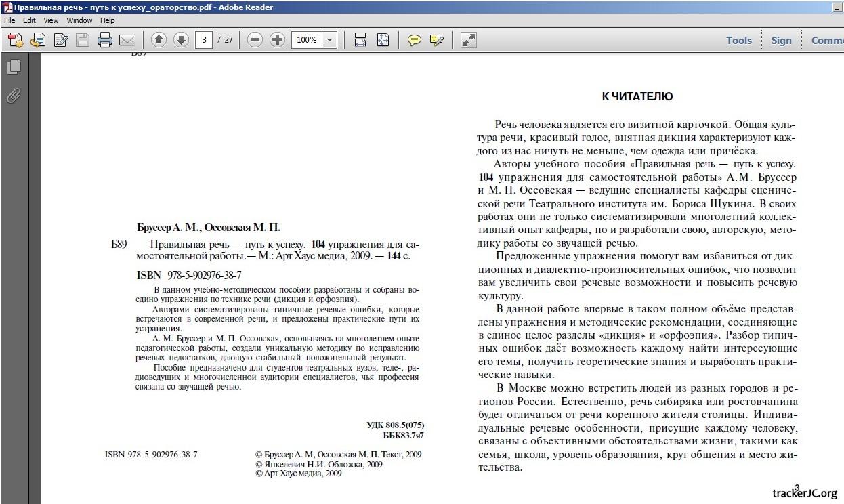Go to previous page arrow
The image size is (844, 504).
(x=159, y=40)
